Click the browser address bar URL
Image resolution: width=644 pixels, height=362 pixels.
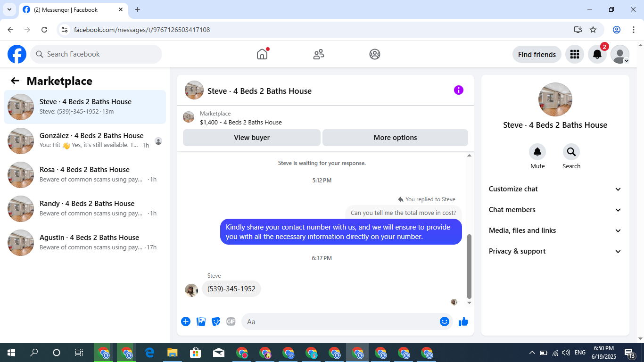click(142, 30)
